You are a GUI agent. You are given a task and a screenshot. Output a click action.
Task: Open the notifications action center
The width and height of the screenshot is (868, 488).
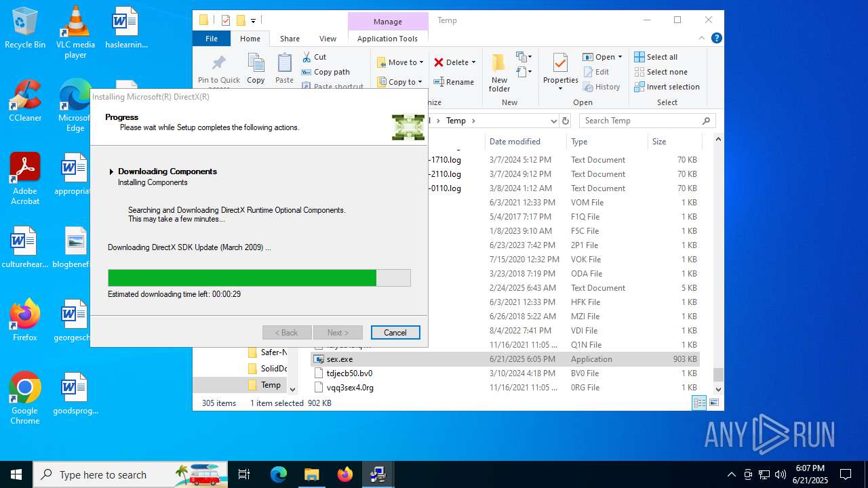click(846, 474)
